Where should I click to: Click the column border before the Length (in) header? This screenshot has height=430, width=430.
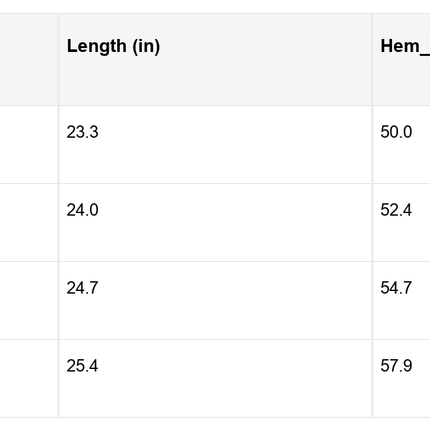pyautogui.click(x=58, y=59)
